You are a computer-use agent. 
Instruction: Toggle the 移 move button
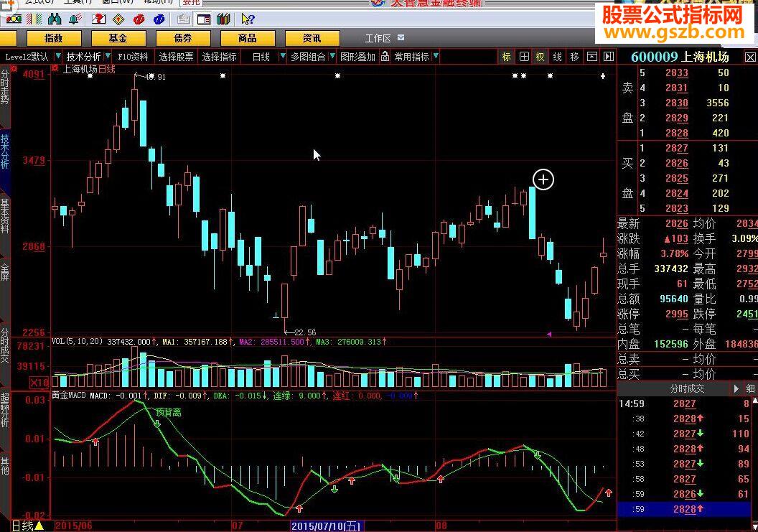click(574, 57)
